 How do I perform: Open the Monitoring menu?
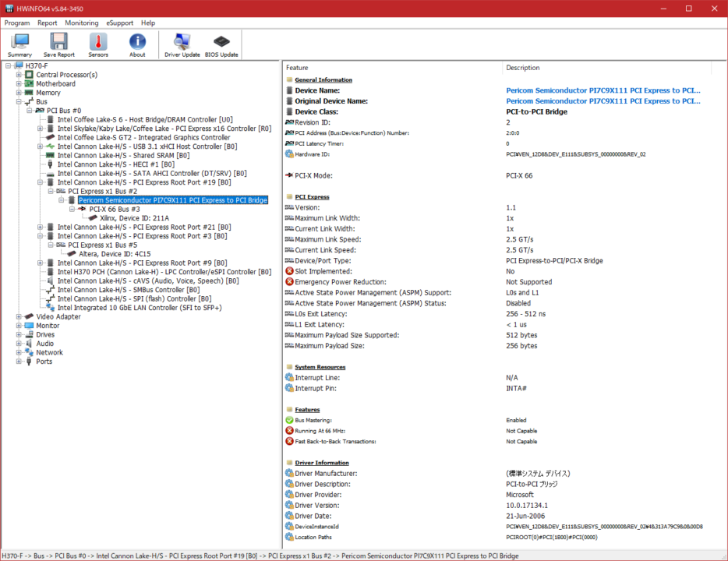coord(82,23)
